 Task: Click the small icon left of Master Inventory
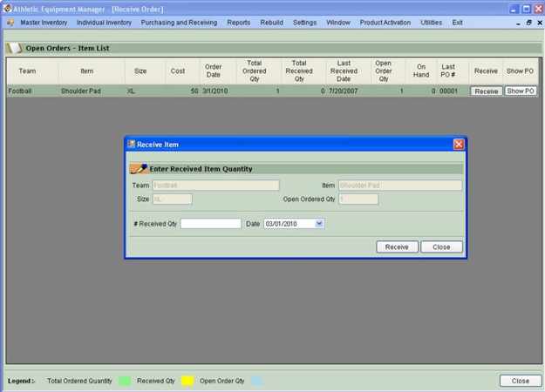coord(10,23)
